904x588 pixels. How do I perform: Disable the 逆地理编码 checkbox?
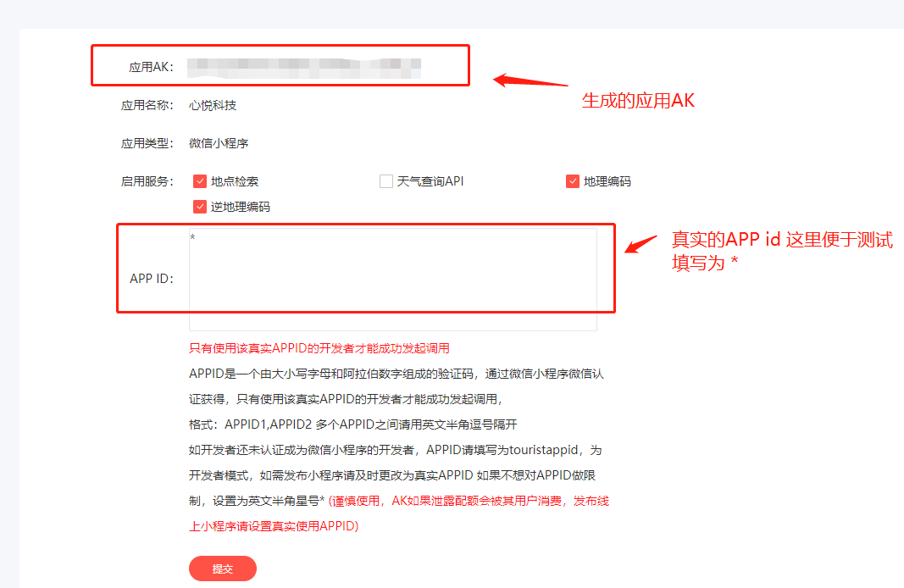tap(199, 207)
